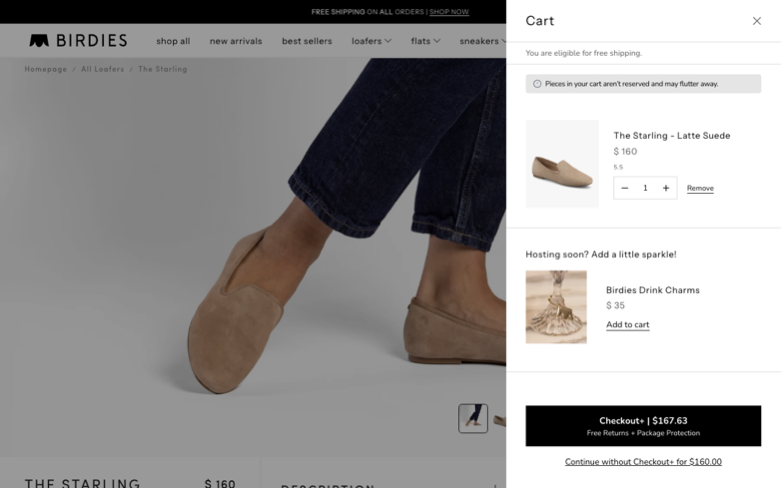Open best sellers page
Image resolution: width=781 pixels, height=488 pixels.
click(307, 41)
